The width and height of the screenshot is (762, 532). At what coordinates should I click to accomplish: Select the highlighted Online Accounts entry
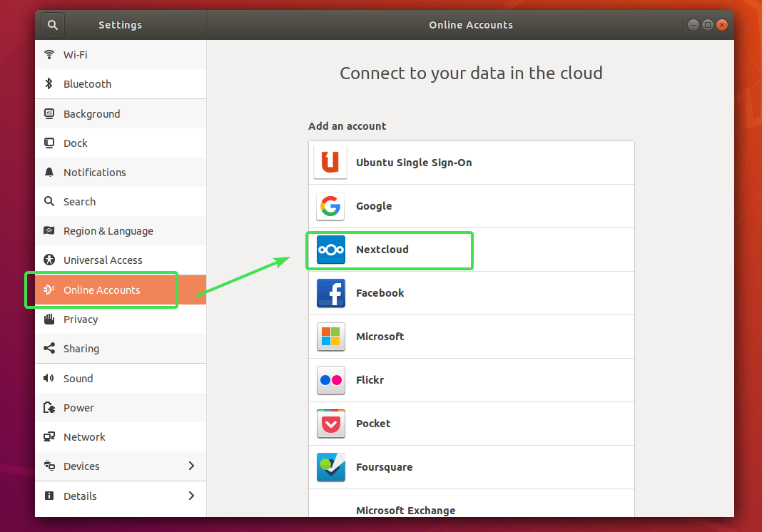(121, 290)
